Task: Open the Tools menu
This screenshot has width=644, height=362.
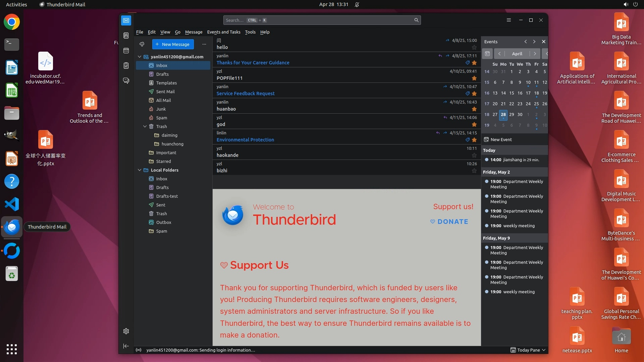Action: click(x=250, y=32)
